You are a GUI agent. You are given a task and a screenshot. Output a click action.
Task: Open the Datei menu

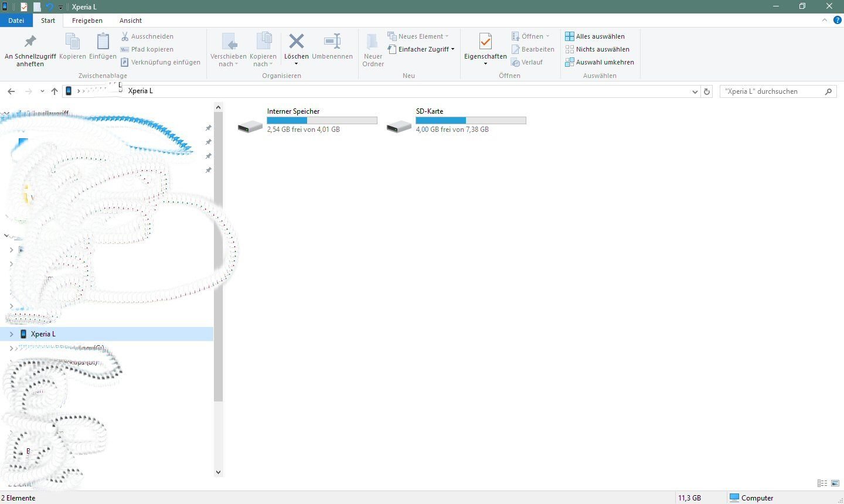(16, 21)
